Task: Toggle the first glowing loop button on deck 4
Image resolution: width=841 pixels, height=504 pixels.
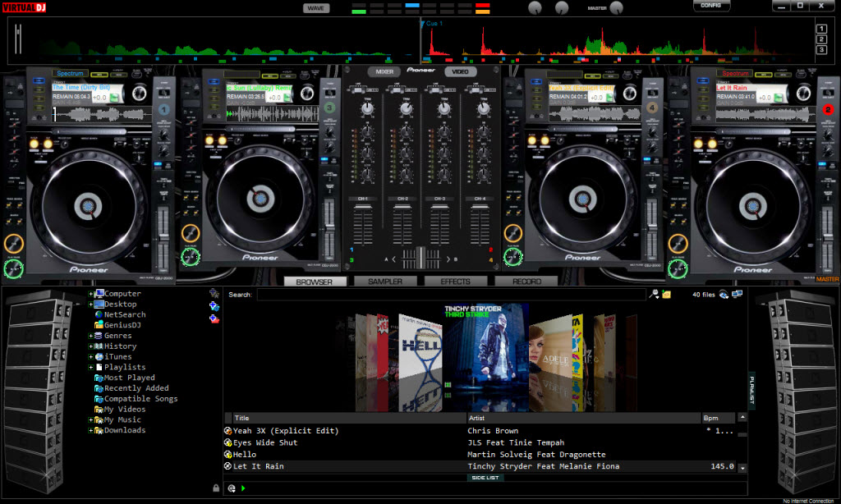Action: 531,141
